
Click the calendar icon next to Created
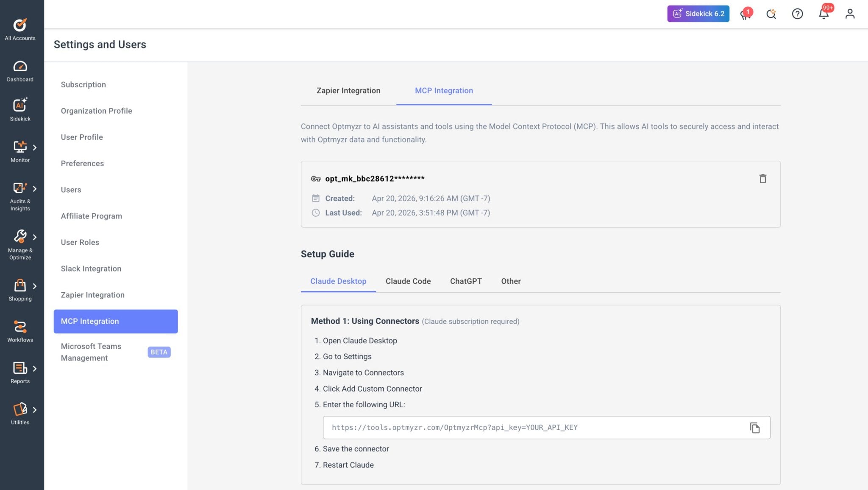tap(316, 198)
